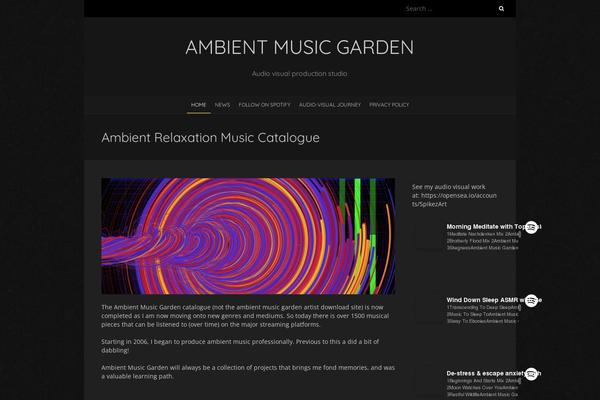Click the Ambient Music Garden site title
This screenshot has height=400, width=600.
coord(300,47)
